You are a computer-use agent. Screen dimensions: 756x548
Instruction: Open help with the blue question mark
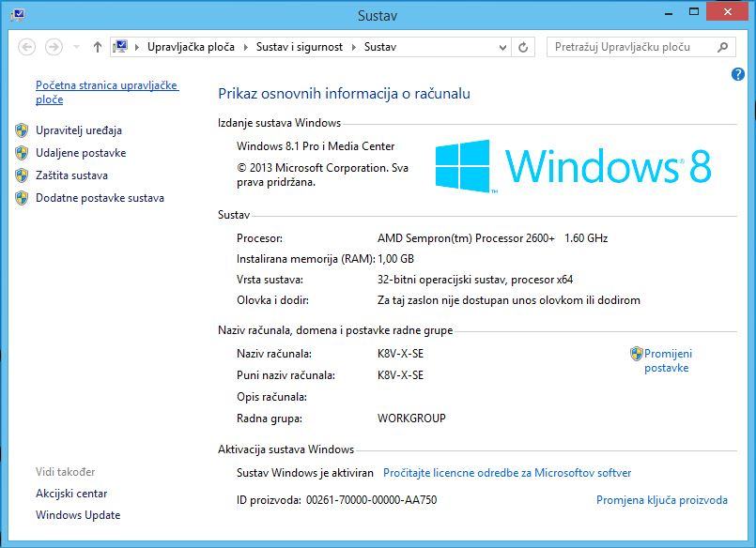737,74
